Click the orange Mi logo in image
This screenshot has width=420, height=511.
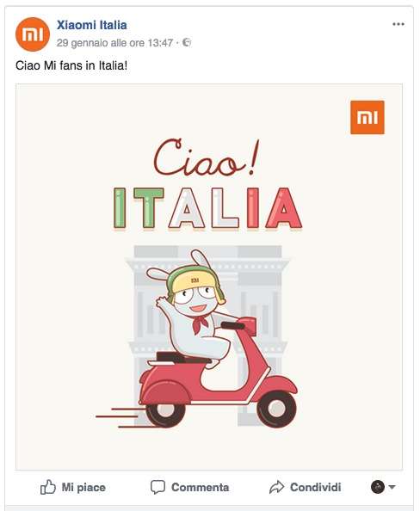[x=367, y=117]
